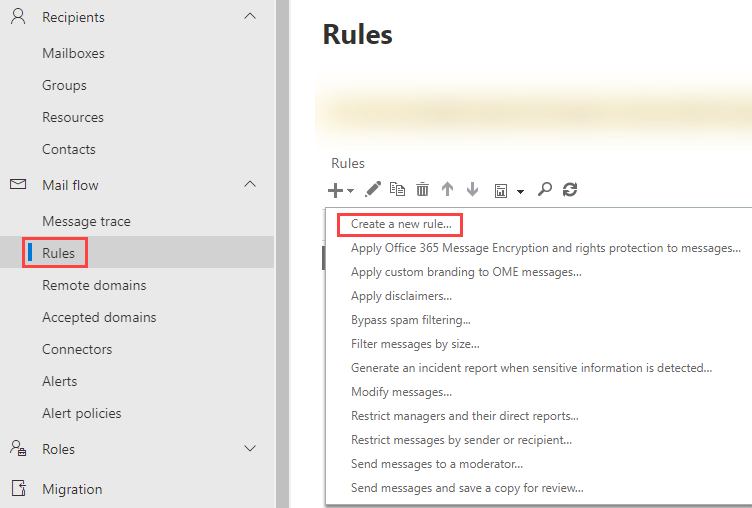
Task: Collapse the Recipients section chevron
Action: point(250,16)
